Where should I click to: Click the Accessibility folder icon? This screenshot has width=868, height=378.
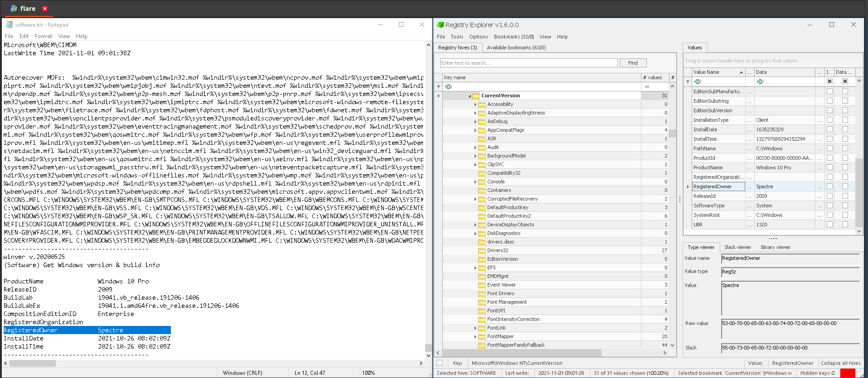482,105
